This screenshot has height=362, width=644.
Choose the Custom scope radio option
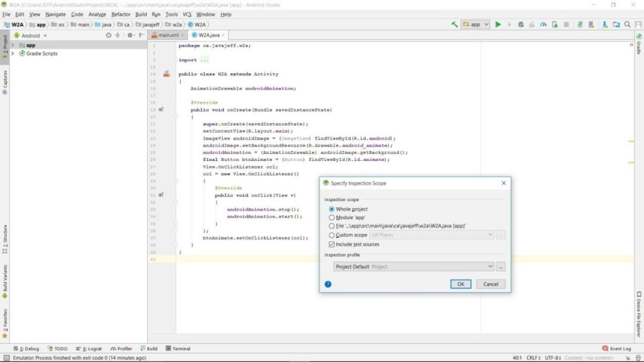tap(331, 235)
